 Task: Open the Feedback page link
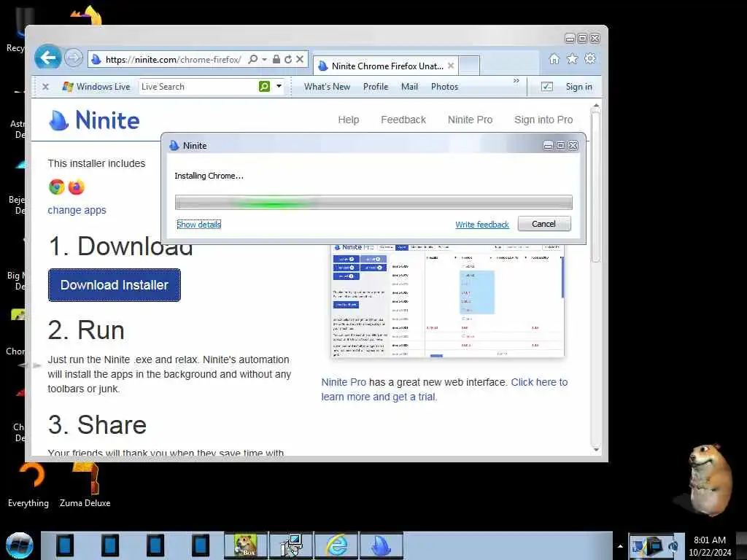click(x=403, y=120)
